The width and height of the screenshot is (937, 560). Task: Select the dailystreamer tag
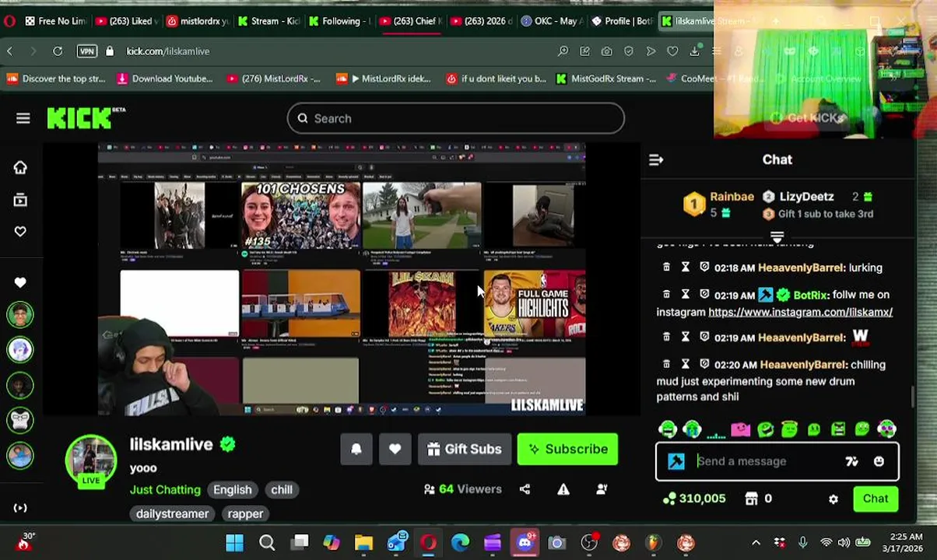click(172, 513)
